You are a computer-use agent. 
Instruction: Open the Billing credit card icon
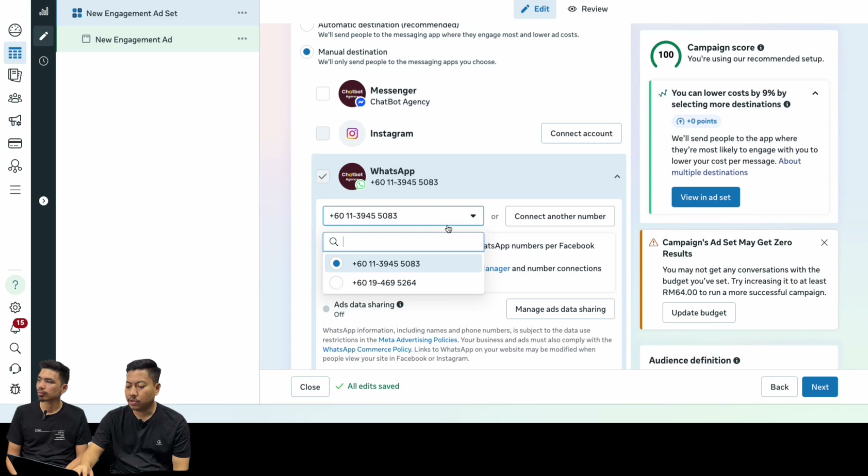(x=15, y=143)
